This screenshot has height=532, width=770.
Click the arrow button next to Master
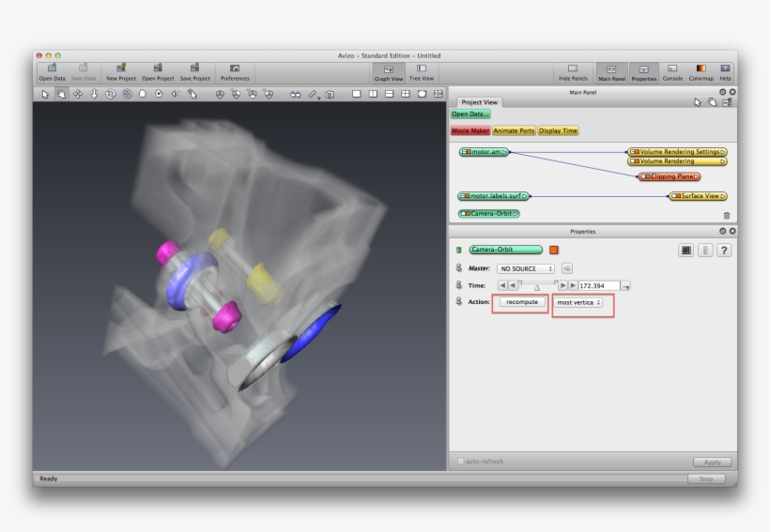tap(567, 268)
